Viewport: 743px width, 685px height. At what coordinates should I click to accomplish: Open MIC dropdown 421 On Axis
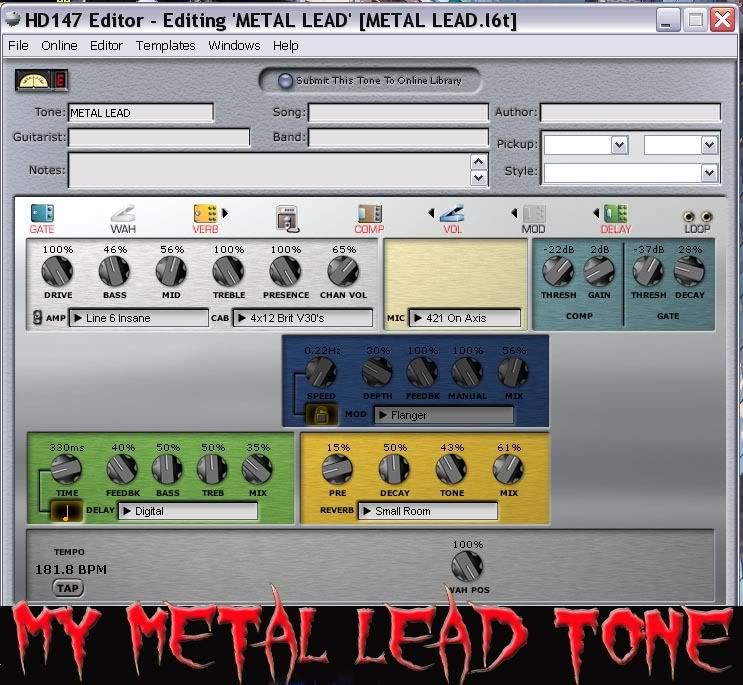[464, 318]
